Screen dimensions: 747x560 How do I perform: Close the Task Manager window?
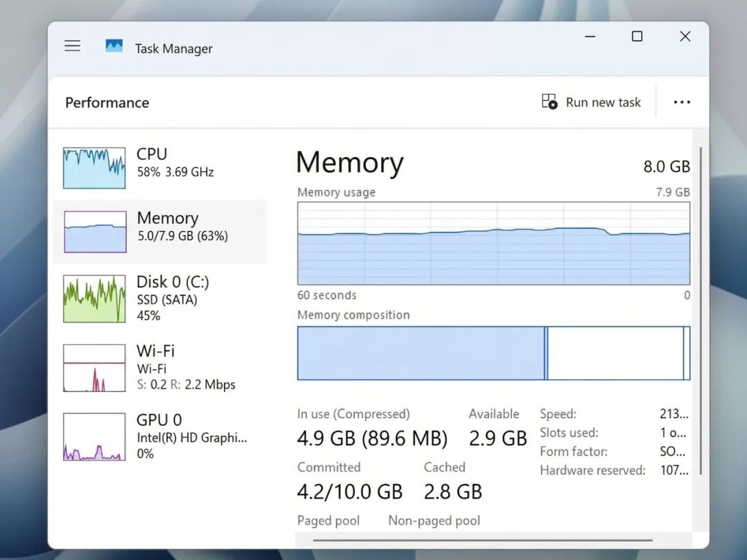pos(685,36)
